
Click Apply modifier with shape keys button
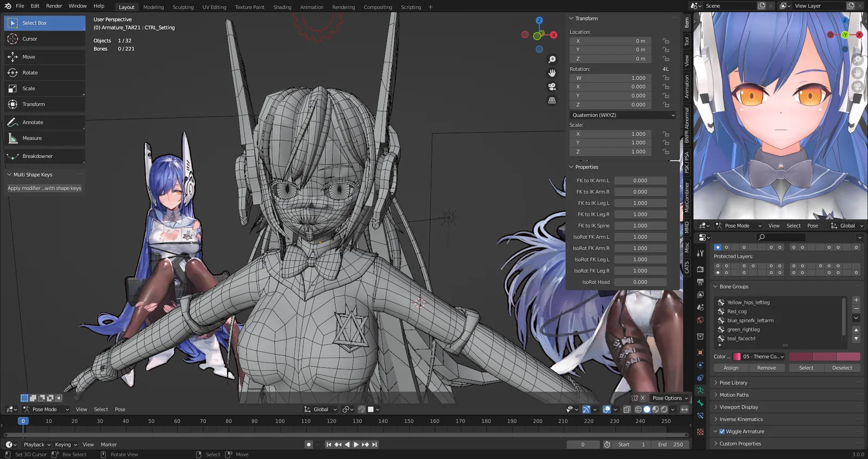pos(44,189)
